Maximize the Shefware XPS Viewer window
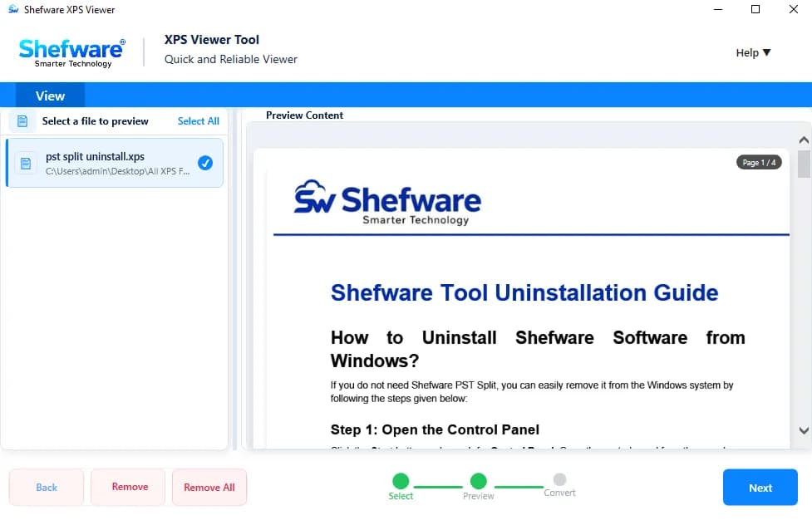The width and height of the screenshot is (812, 525). click(x=755, y=9)
